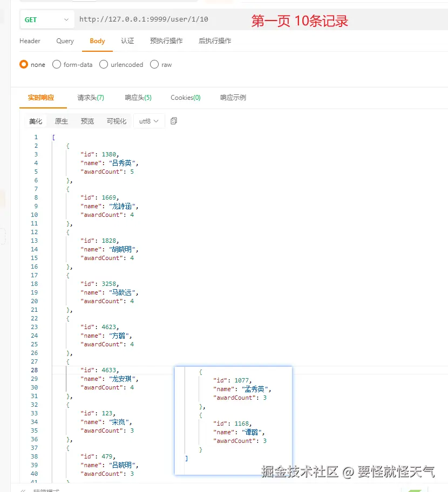Open the 响应示例 tab

pyautogui.click(x=233, y=98)
